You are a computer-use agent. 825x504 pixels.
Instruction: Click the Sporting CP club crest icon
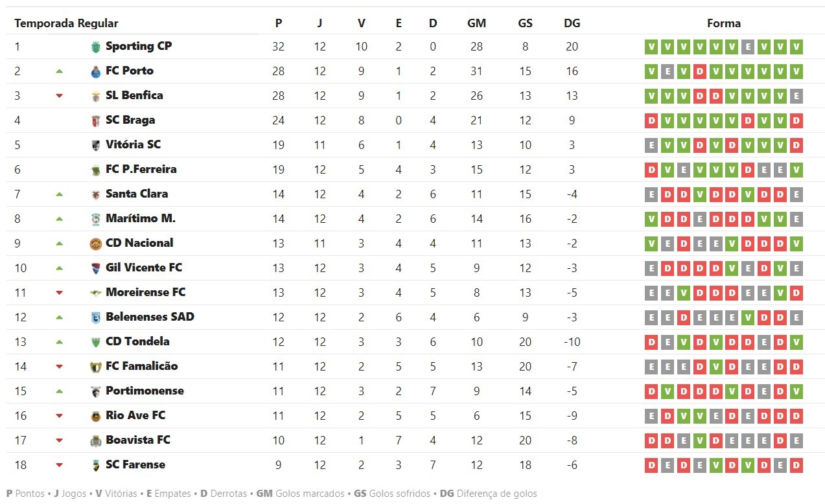(96, 47)
